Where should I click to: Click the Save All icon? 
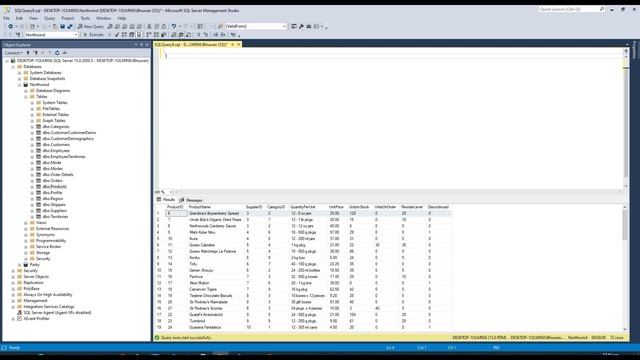[x=70, y=26]
